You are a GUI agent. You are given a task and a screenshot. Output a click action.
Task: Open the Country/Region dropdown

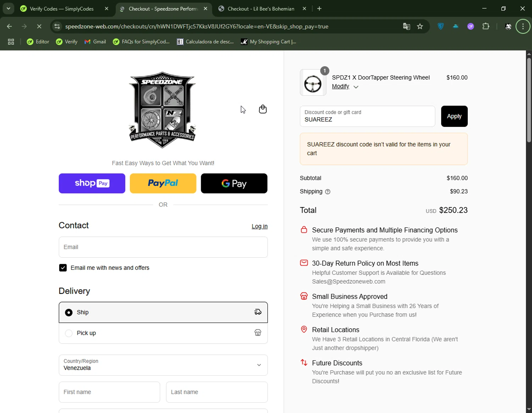point(163,365)
